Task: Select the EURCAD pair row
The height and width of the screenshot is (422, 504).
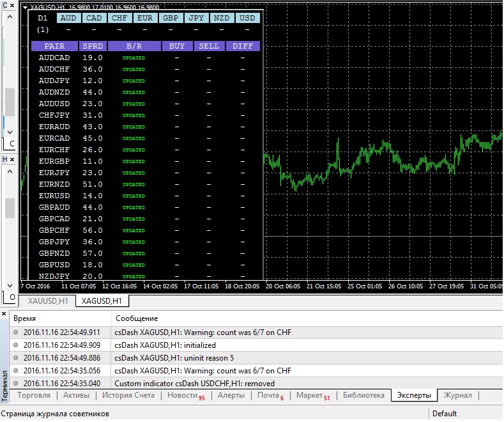Action: tap(145, 138)
